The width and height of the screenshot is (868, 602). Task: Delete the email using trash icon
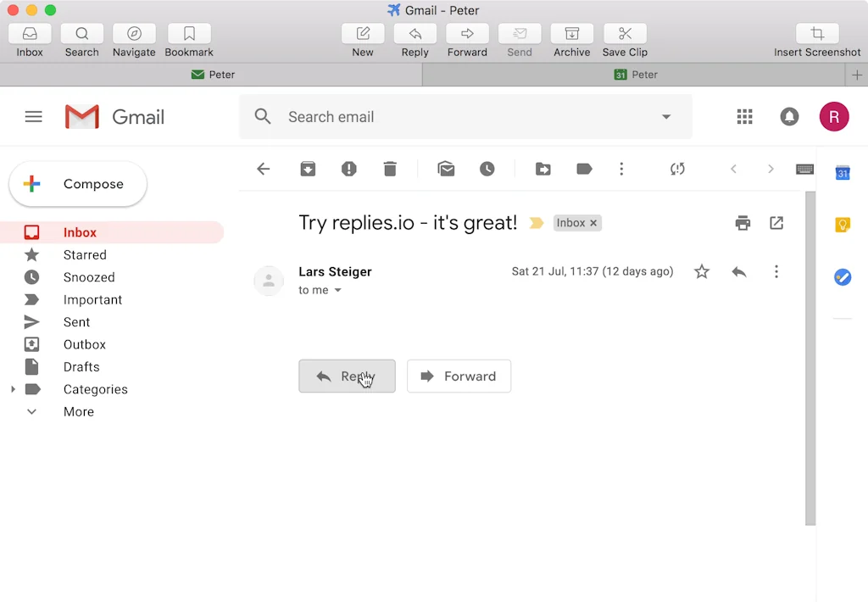tap(390, 169)
